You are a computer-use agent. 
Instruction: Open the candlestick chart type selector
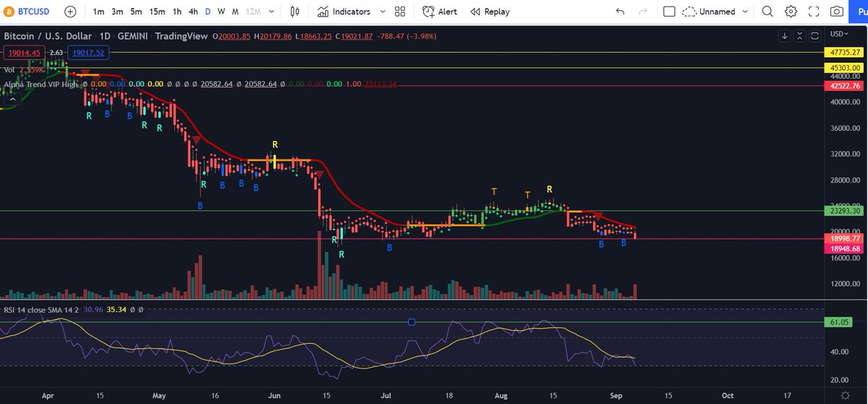pos(294,12)
